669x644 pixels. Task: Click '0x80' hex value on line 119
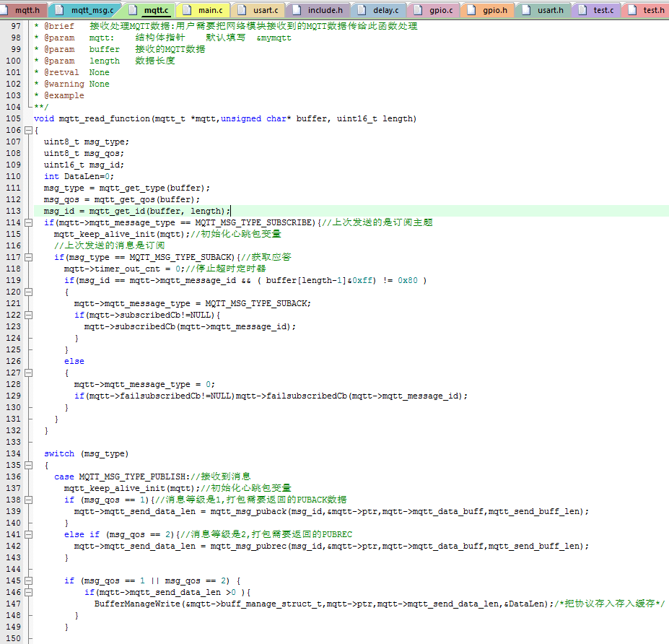point(408,280)
